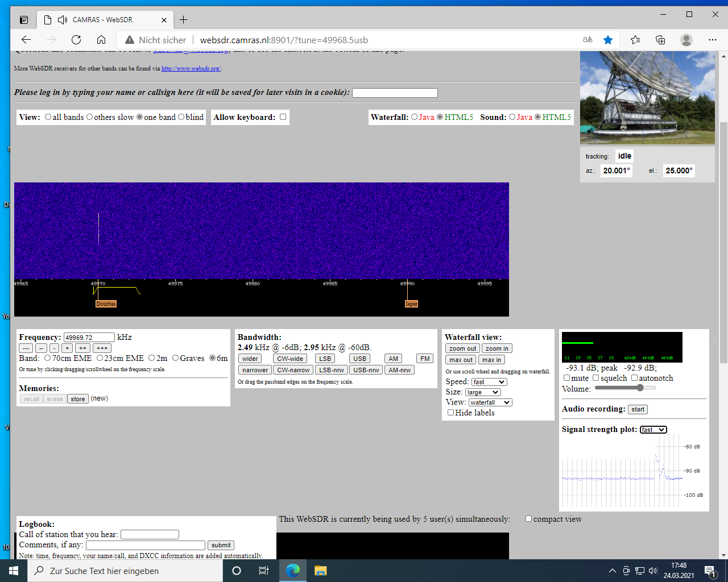
Task: Open the www.websdr.org link
Action: [x=191, y=68]
